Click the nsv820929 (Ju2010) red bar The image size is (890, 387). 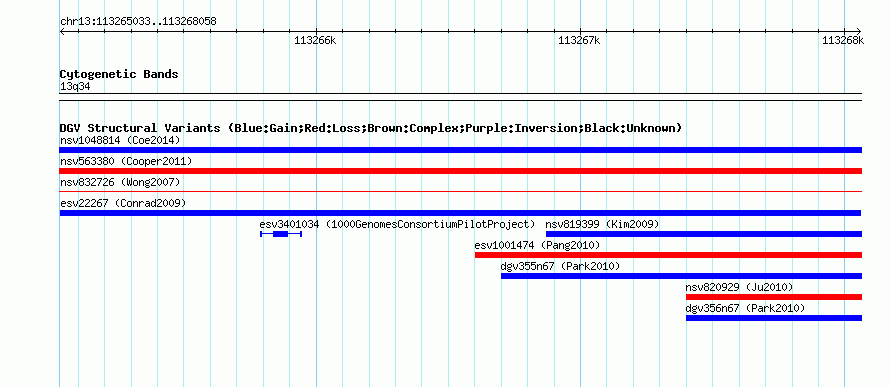tap(774, 297)
